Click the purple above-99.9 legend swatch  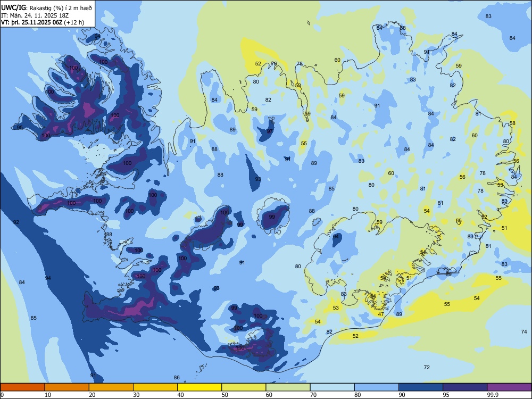click(x=509, y=387)
